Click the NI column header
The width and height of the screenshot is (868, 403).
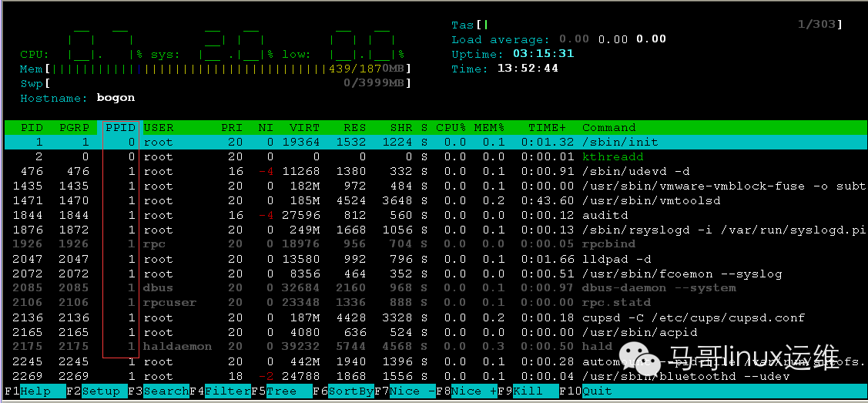266,127
